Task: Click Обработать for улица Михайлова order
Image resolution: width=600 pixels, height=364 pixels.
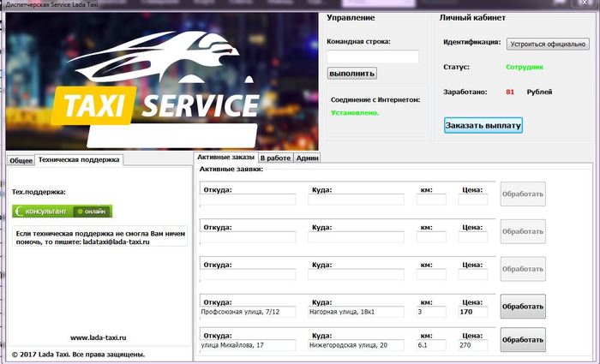Action: (x=523, y=339)
